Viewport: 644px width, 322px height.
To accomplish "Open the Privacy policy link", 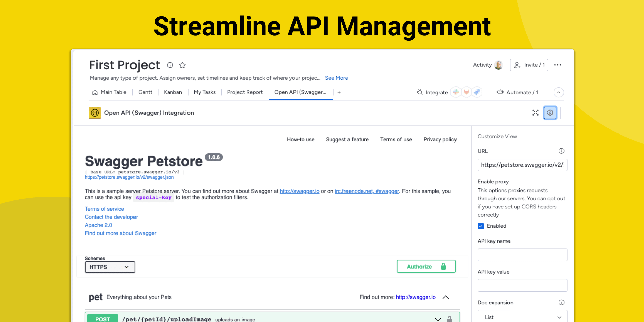I will 440,139.
